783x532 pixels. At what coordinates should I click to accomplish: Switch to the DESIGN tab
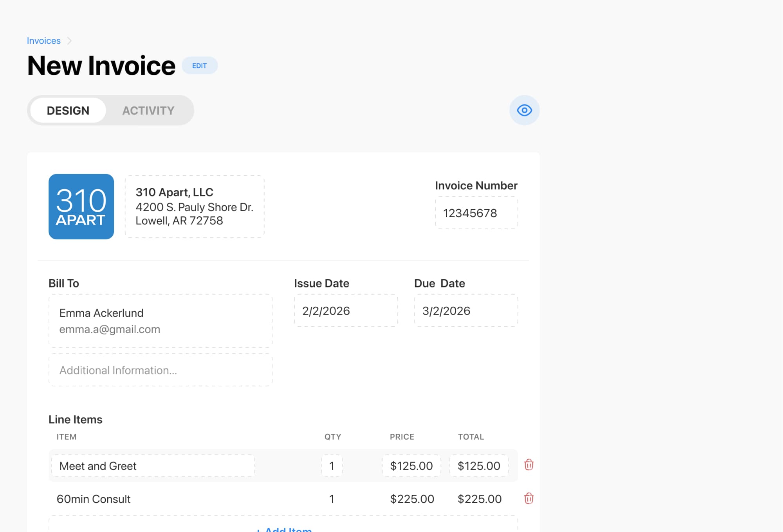coord(67,110)
